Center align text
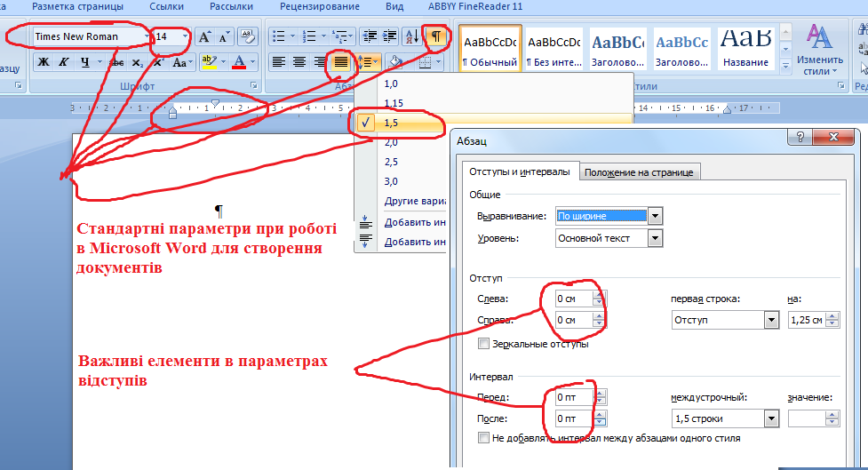 click(299, 62)
